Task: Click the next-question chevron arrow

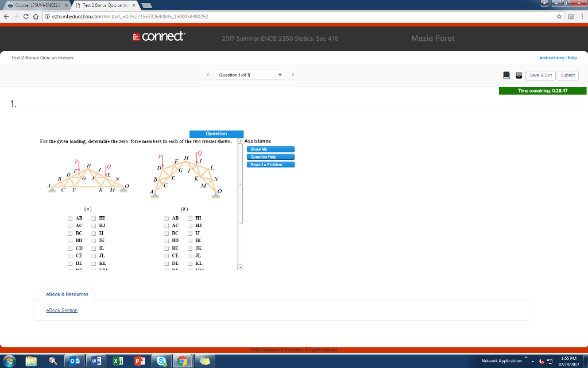Action: [x=293, y=74]
